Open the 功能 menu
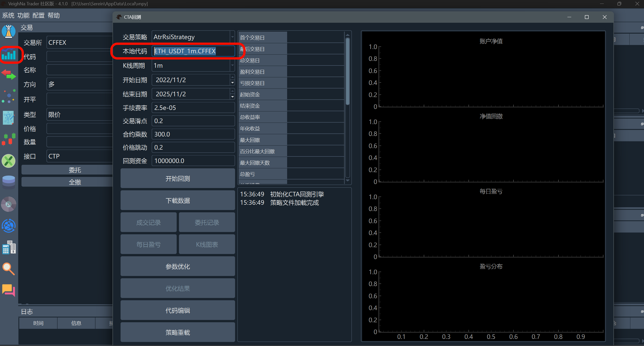The image size is (644, 346). [23, 15]
